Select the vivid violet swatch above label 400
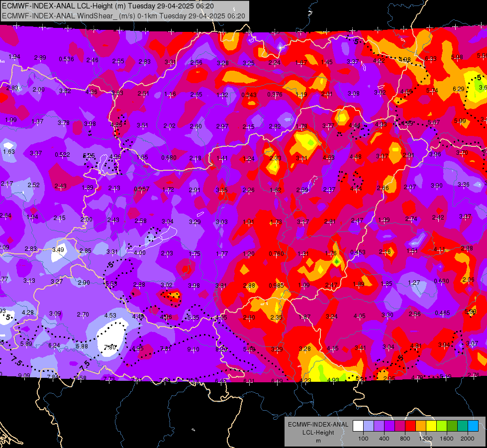Screen dimensions: 487x448 (x=390, y=426)
